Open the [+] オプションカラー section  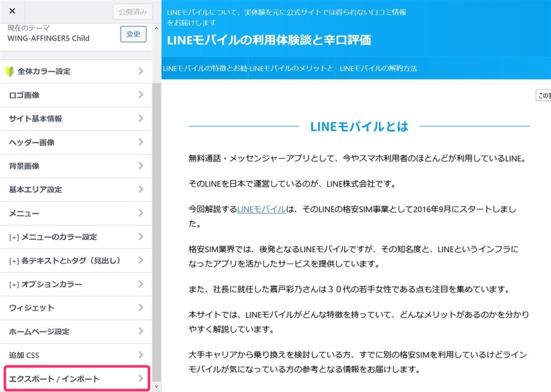click(x=76, y=284)
